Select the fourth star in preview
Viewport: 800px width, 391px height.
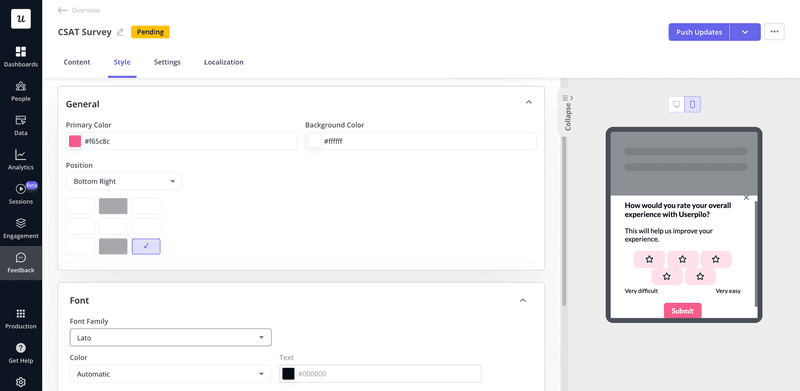point(667,276)
